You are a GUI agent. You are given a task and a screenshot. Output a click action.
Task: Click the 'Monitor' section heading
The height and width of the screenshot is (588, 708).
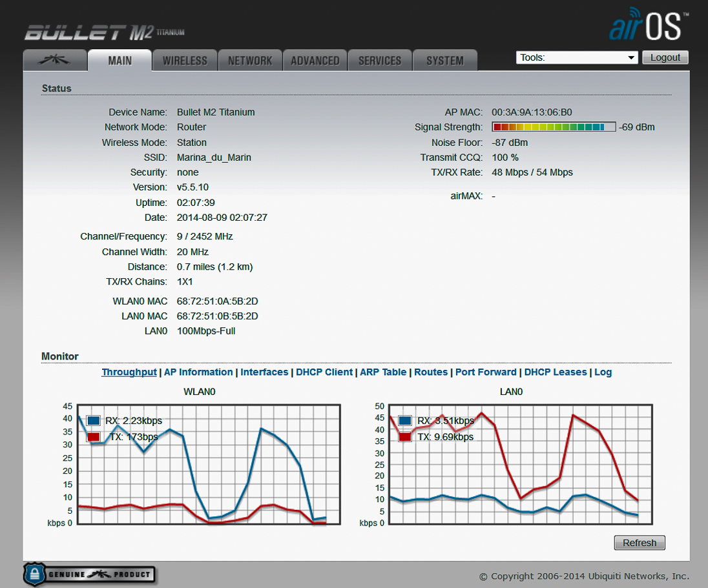tap(60, 356)
